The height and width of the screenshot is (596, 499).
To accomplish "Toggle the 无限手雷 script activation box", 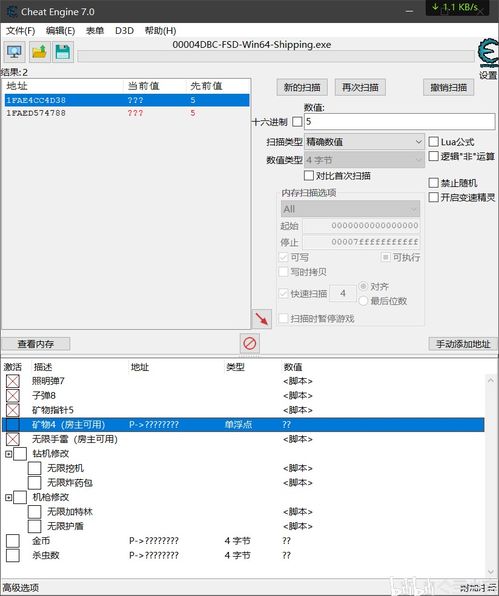I will 13,439.
